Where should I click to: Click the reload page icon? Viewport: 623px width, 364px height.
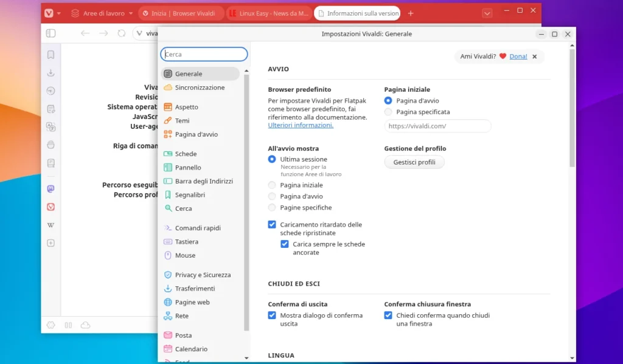122,33
